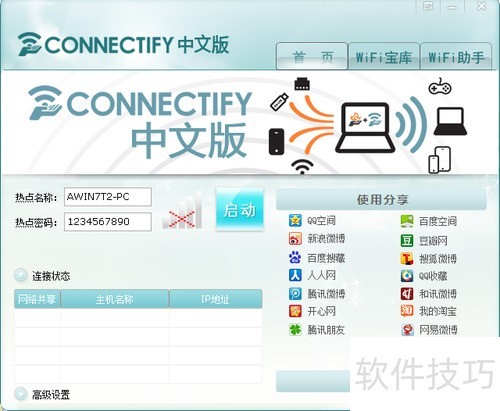Click the 豆瓣网 green icon

pos(407,241)
